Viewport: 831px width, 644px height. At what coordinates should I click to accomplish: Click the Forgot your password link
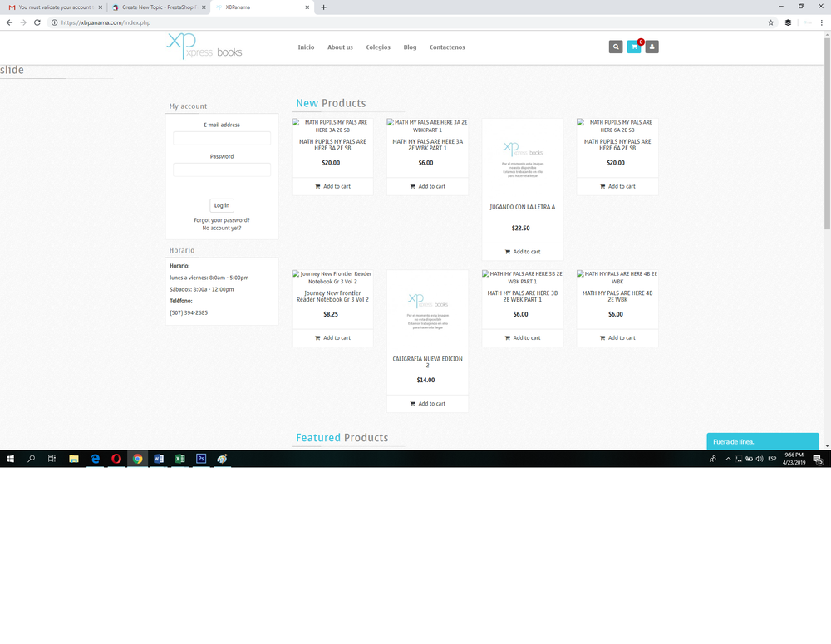click(221, 220)
